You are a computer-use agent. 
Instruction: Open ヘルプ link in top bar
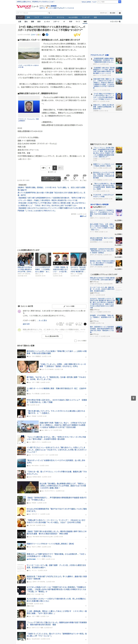coord(94,2)
